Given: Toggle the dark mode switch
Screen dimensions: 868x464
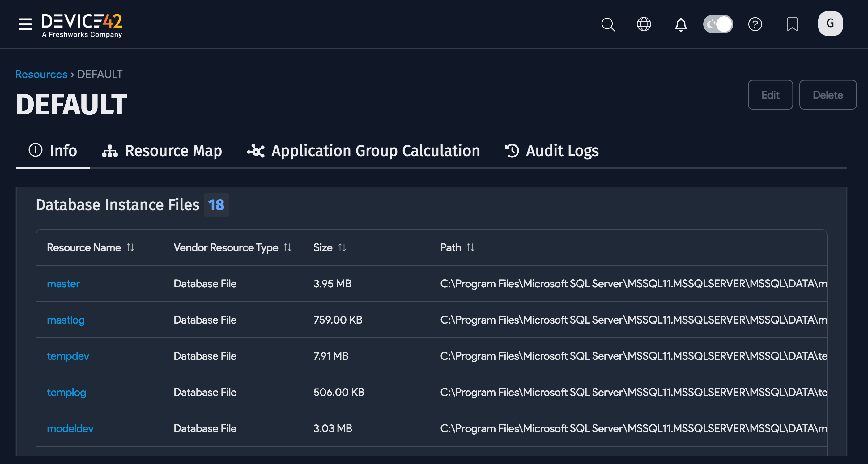Looking at the screenshot, I should click(x=718, y=24).
